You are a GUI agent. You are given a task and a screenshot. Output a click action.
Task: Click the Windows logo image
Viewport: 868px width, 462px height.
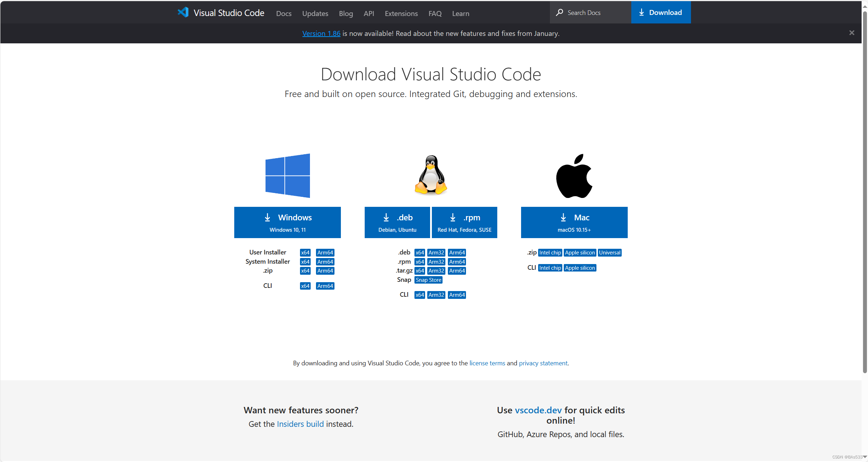point(288,176)
